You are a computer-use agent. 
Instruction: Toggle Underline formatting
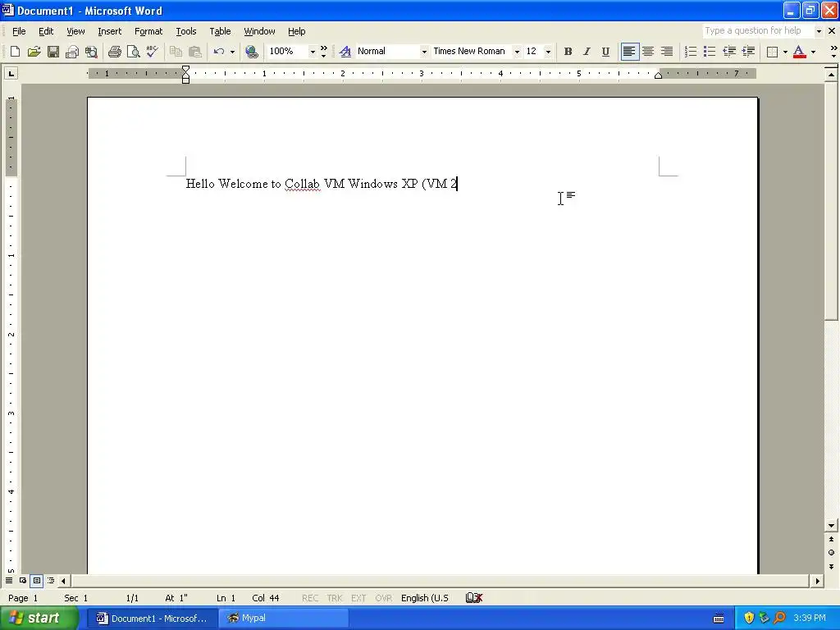pos(605,52)
